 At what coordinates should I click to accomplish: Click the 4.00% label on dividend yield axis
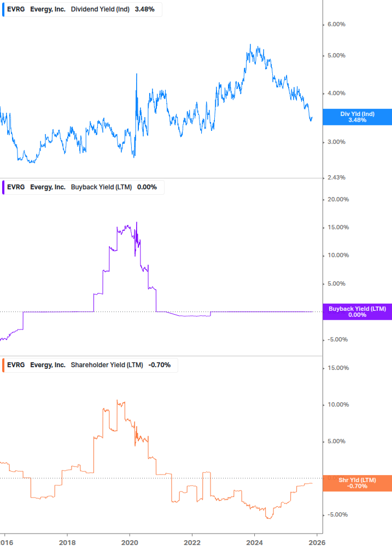pos(336,93)
